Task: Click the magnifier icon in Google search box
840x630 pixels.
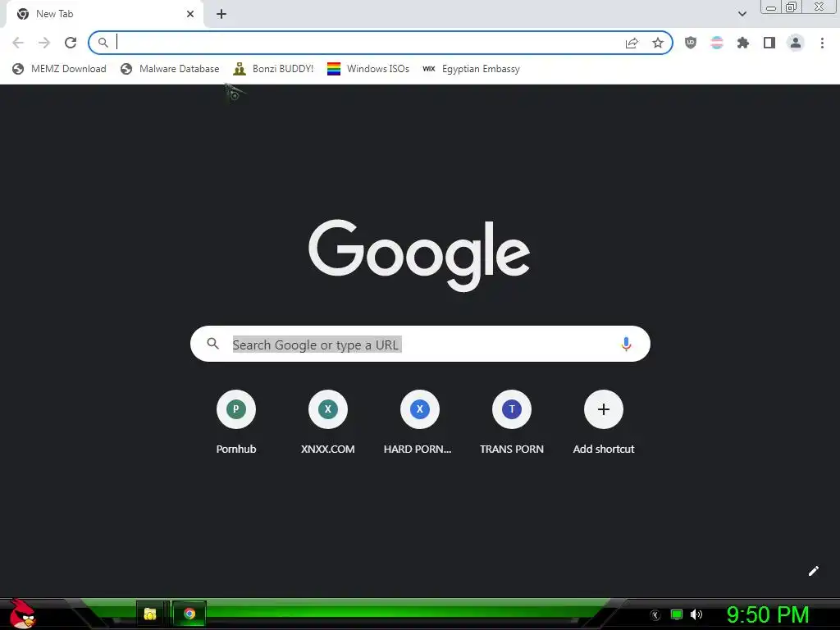Action: coord(212,344)
